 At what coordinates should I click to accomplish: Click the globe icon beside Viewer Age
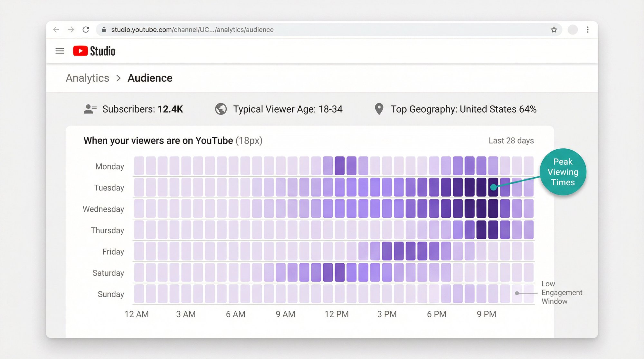click(x=221, y=109)
